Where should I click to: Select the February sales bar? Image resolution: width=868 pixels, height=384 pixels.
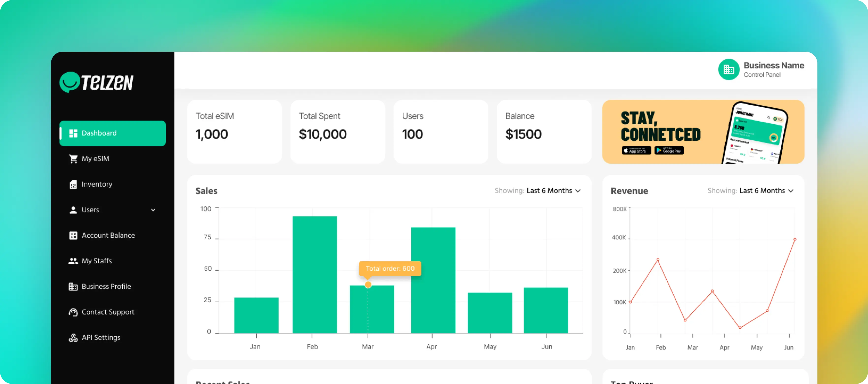314,274
